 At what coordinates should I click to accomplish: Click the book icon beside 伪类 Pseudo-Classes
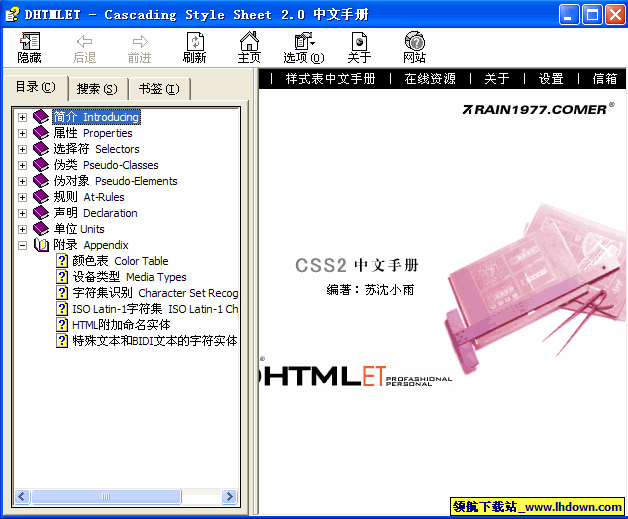pos(41,165)
